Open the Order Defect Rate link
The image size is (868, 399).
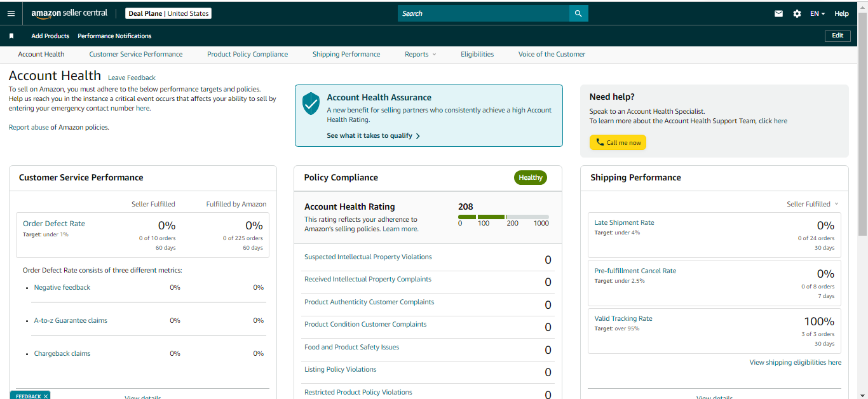[54, 224]
